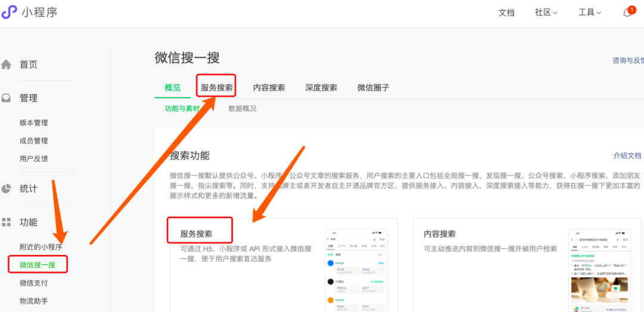This screenshot has height=312, width=644.
Task: Open 用户反馈 in sidebar
Action: point(33,158)
